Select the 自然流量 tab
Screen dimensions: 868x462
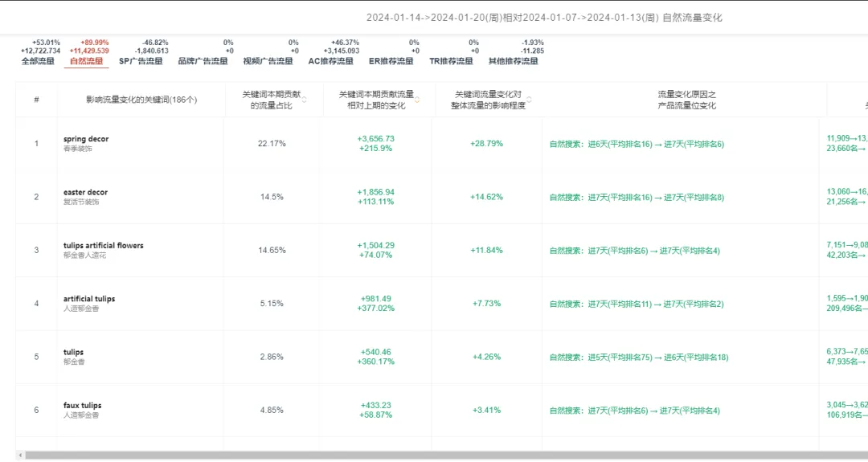click(x=86, y=61)
